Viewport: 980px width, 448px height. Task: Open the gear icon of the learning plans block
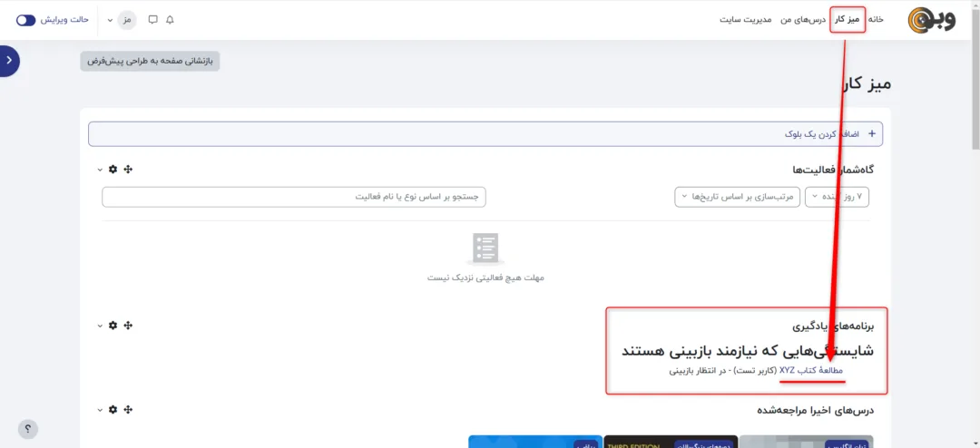(113, 325)
